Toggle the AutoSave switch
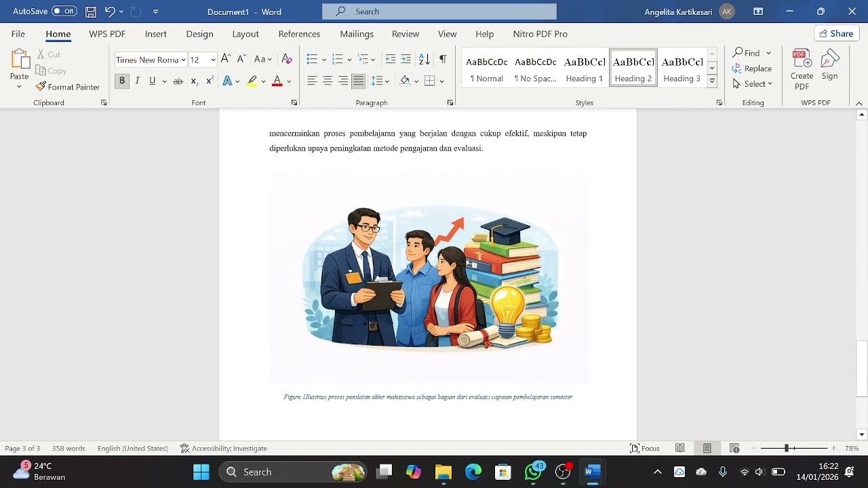The image size is (868, 488). click(x=64, y=12)
